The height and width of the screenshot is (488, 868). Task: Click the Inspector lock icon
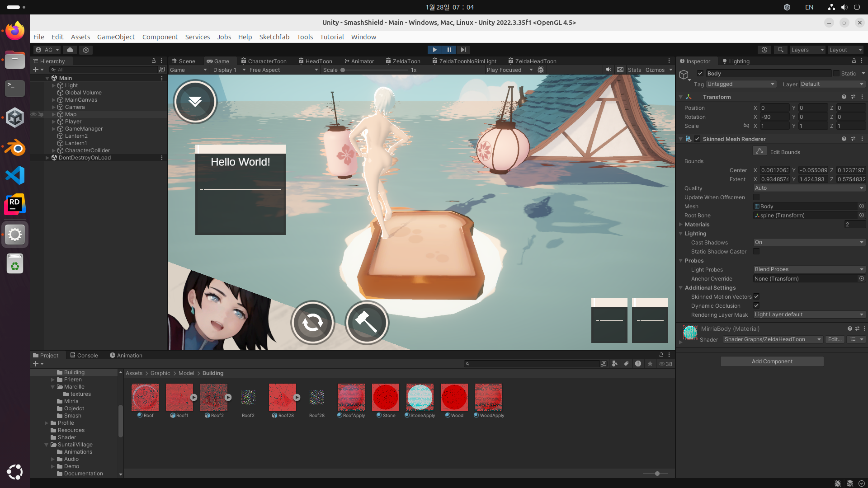[x=854, y=61]
